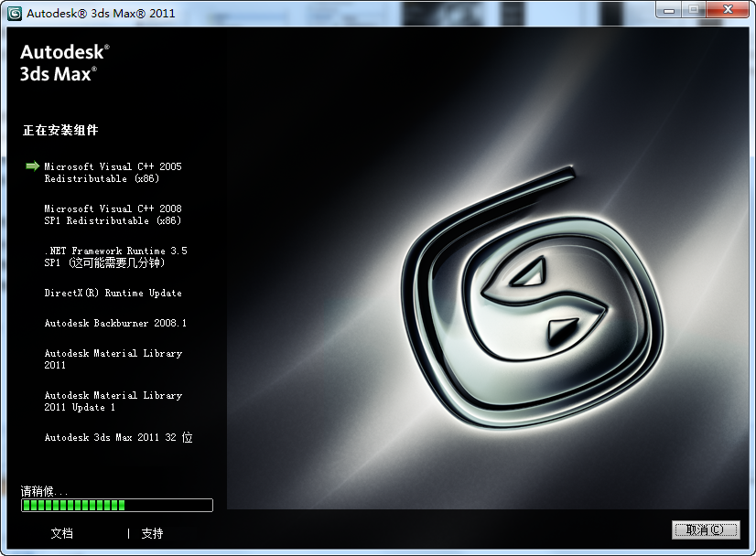This screenshot has width=756, height=556.
Task: Open the 支持 support link
Action: 152,533
